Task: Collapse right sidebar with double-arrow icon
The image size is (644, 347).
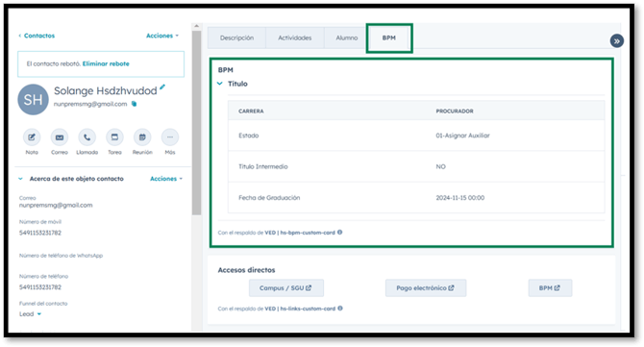Action: click(x=616, y=41)
